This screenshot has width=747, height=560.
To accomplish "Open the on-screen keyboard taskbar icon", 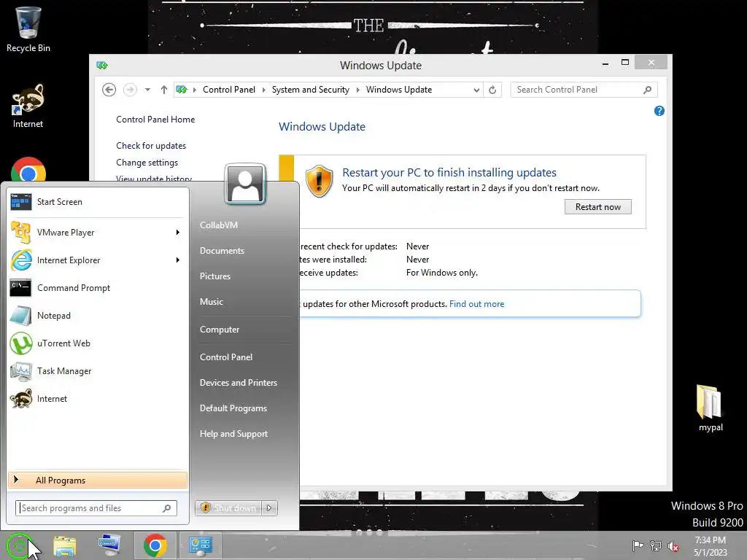I will coord(109,545).
